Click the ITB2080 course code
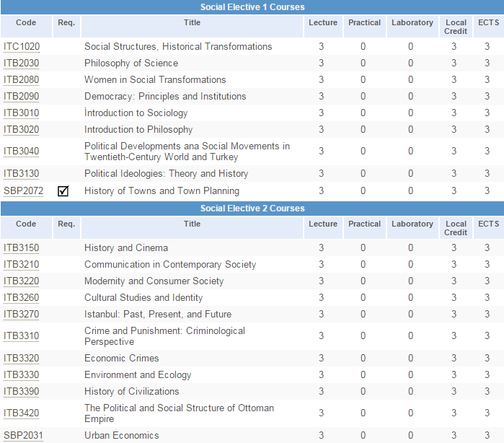 pos(22,80)
